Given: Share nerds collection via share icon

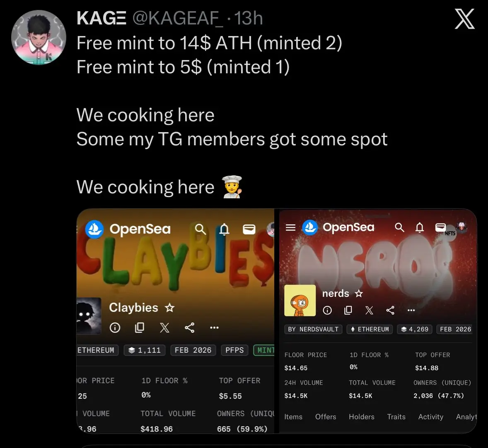Looking at the screenshot, I should pos(390,310).
